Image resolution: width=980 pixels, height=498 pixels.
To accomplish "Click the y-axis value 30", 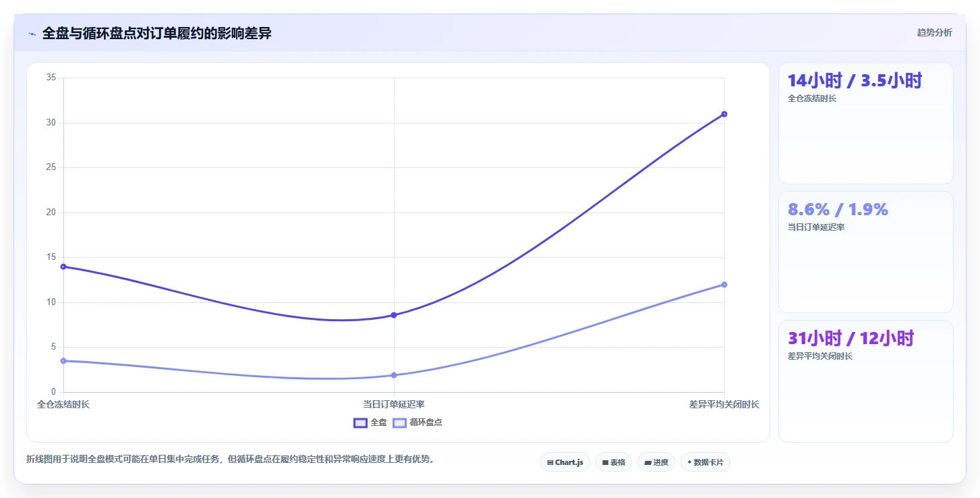I will point(51,123).
